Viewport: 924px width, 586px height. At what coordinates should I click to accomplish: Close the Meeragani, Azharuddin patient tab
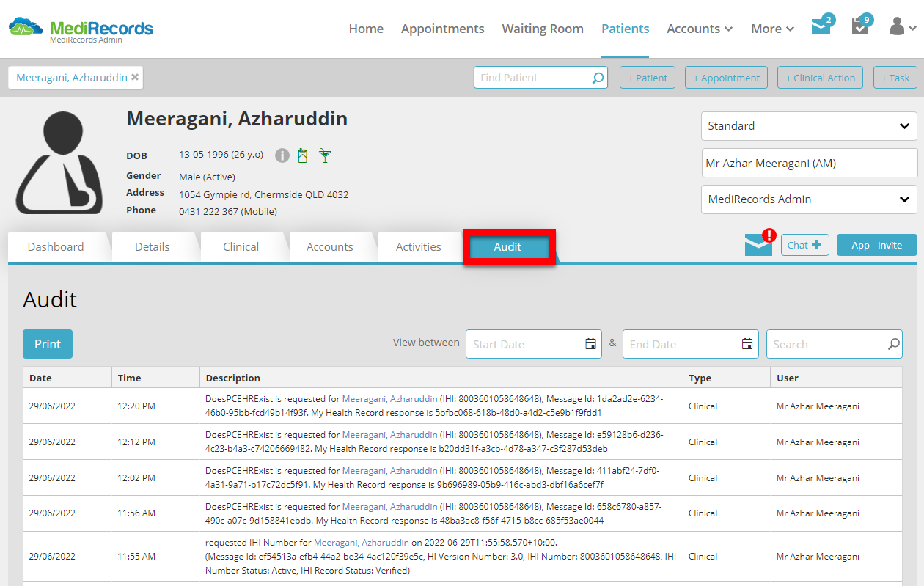pyautogui.click(x=135, y=77)
